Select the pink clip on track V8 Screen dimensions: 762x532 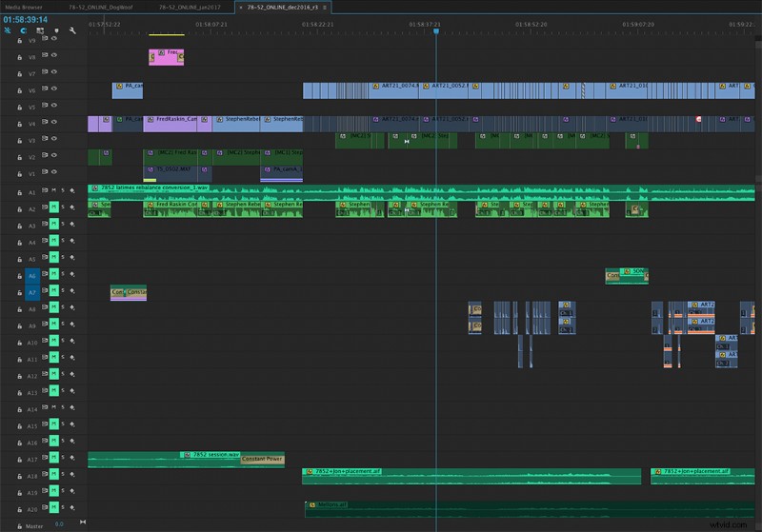click(166, 57)
